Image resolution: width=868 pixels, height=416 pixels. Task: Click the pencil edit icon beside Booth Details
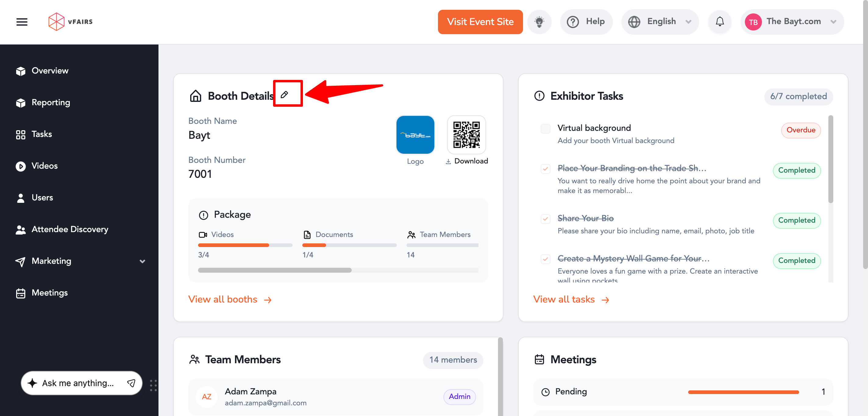click(284, 95)
